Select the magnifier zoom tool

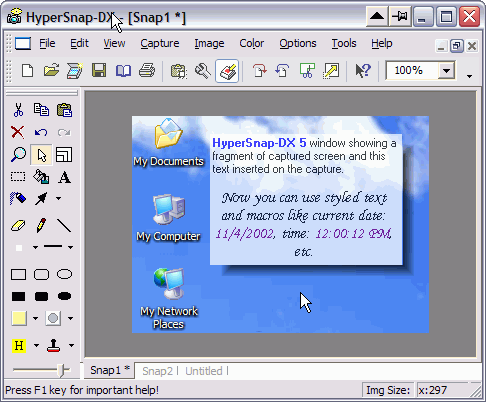pyautogui.click(x=18, y=155)
